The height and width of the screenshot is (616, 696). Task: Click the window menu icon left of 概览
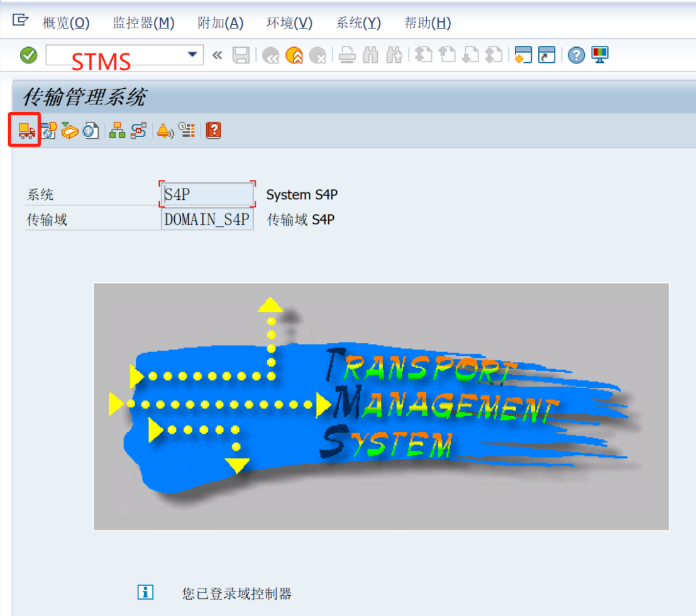[x=20, y=20]
